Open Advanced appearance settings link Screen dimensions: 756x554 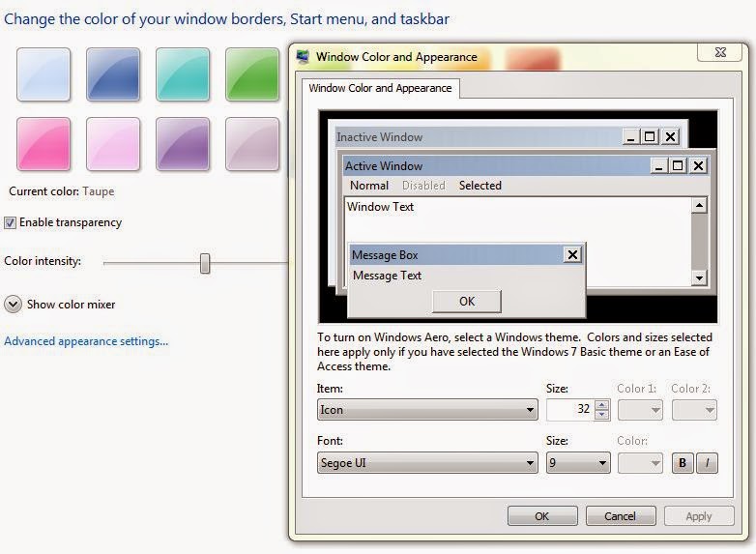coord(86,341)
